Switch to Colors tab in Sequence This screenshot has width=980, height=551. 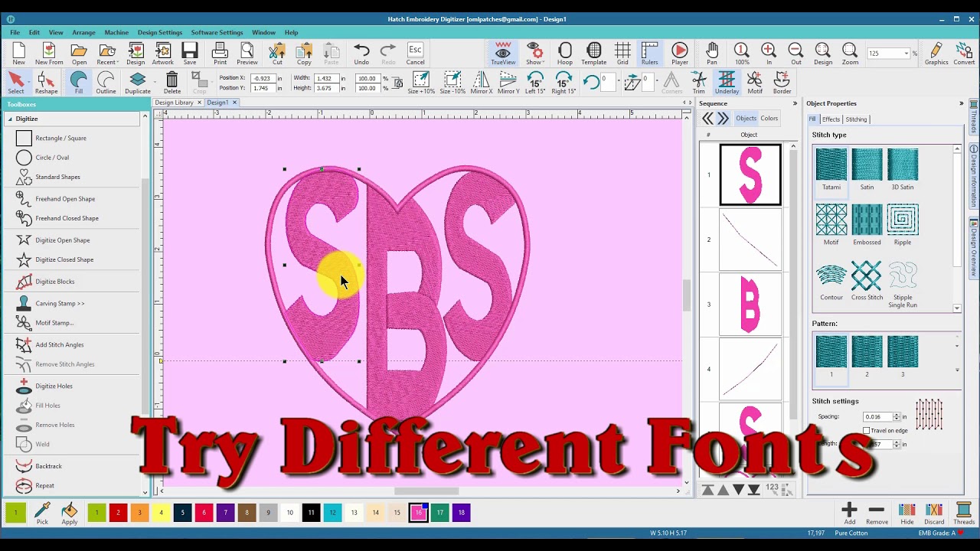click(769, 118)
